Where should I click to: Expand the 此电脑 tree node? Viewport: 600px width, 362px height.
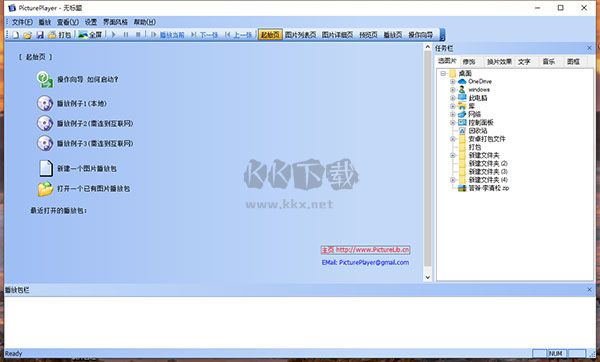pyautogui.click(x=452, y=98)
